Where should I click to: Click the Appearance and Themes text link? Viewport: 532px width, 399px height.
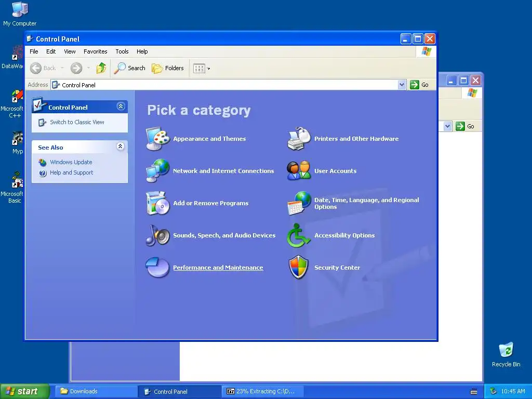[x=209, y=138]
